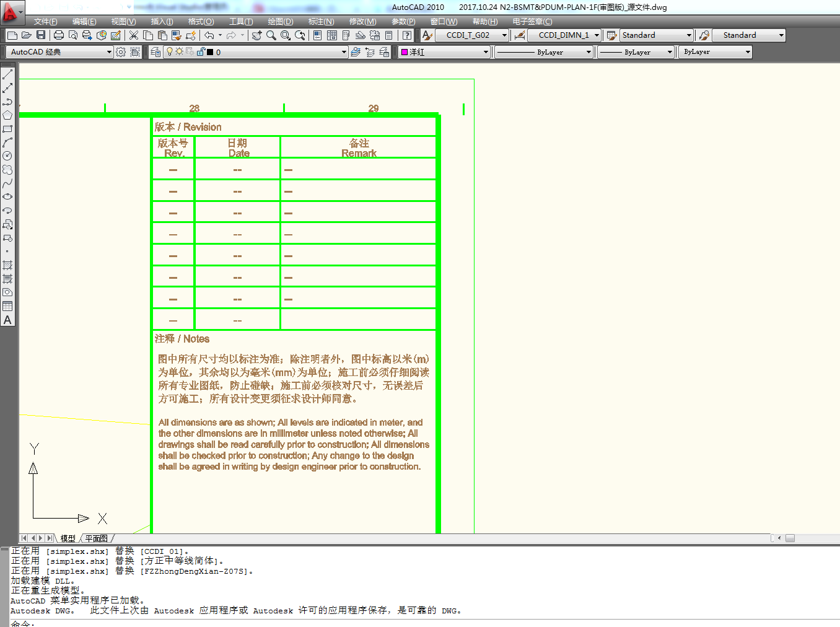
Task: Click the Cut scissors icon
Action: [x=133, y=35]
